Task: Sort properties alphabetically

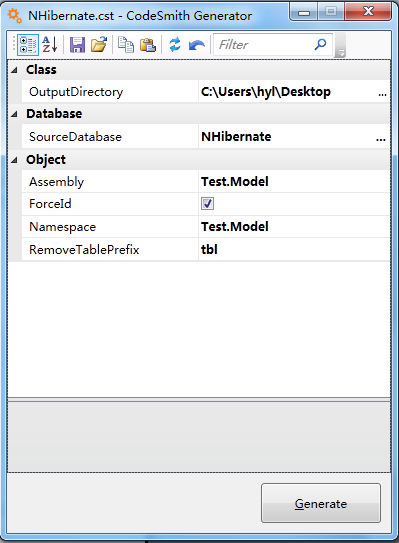Action: click(50, 45)
